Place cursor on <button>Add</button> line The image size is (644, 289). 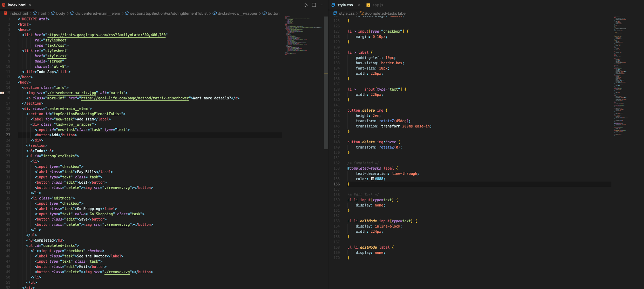coord(56,135)
